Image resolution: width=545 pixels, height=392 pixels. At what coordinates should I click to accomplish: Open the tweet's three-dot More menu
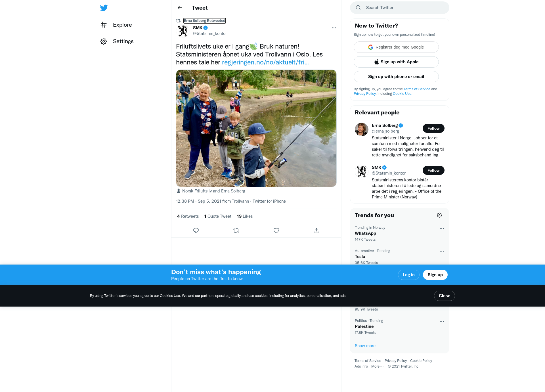tap(334, 28)
